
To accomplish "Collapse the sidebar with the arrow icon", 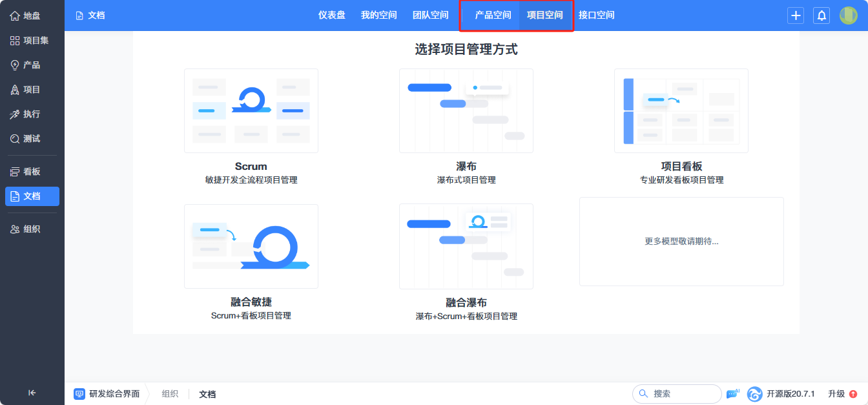I will tap(32, 393).
